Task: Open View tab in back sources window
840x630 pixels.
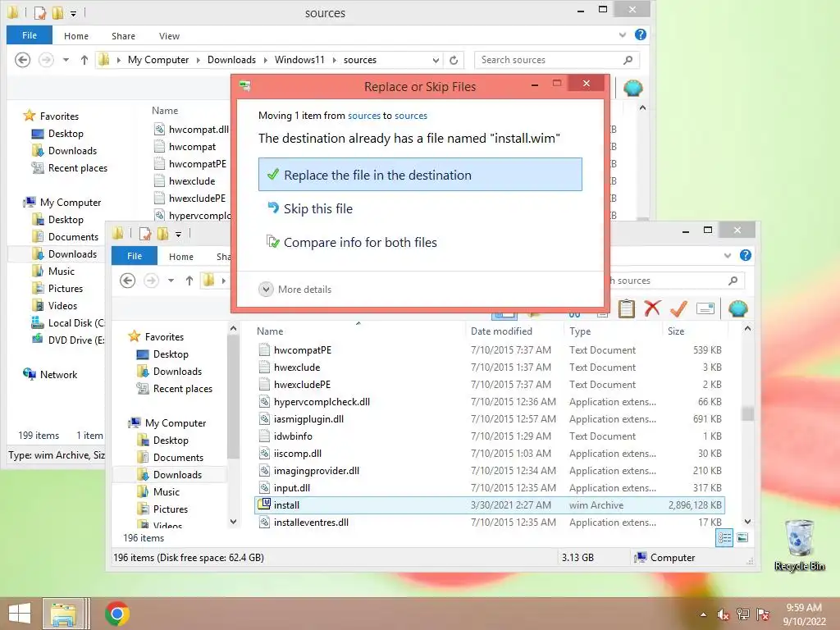Action: (169, 36)
